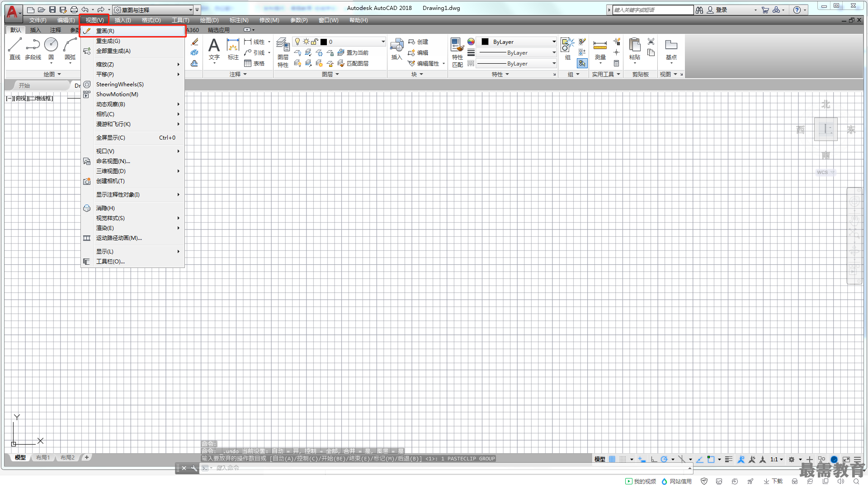Click the customization hamburger icon in status bar

click(857, 459)
